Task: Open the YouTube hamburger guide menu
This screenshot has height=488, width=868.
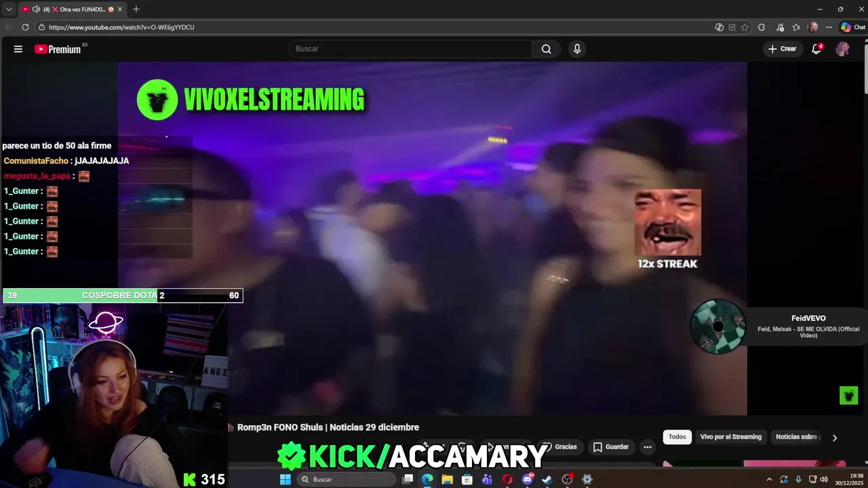Action: point(18,49)
